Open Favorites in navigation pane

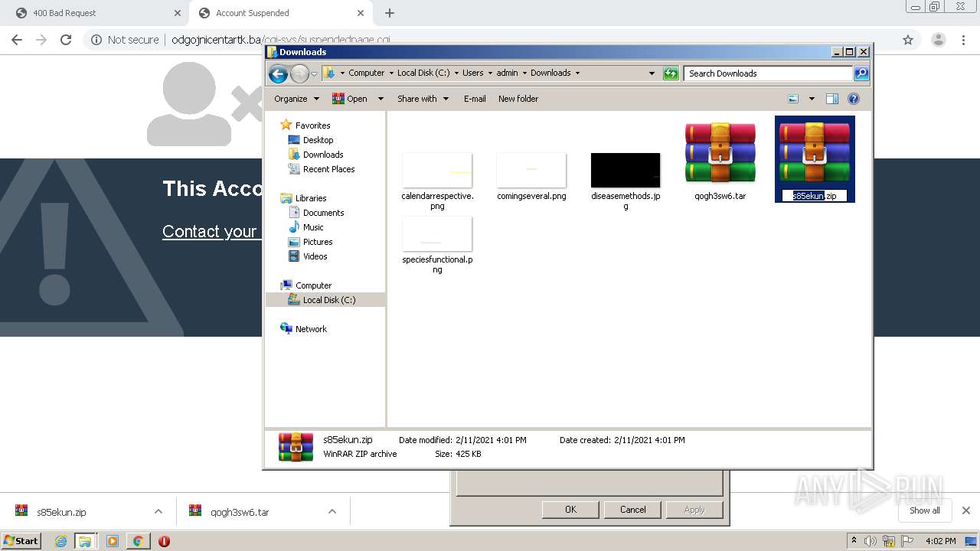312,126
